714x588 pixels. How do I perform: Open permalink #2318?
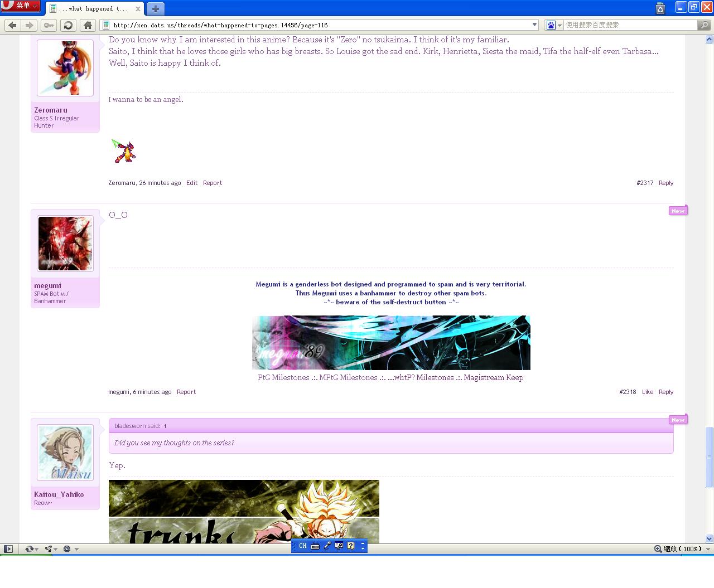click(628, 392)
